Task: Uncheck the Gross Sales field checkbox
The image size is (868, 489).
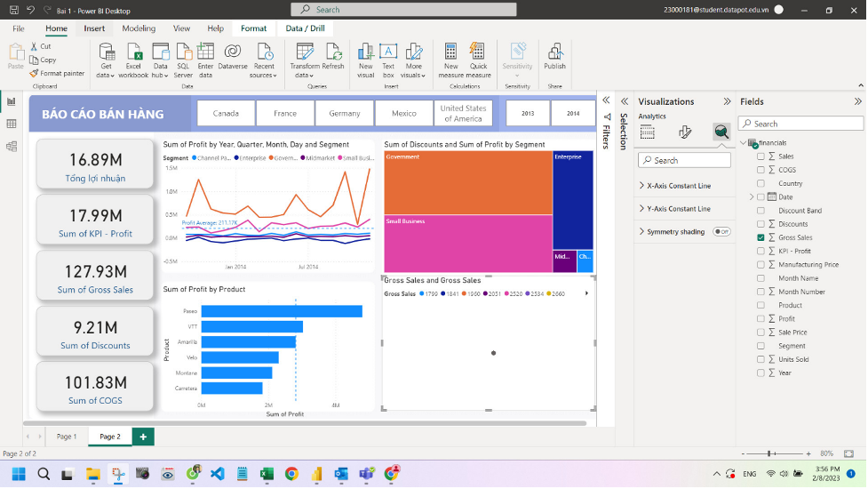Action: tap(760, 238)
